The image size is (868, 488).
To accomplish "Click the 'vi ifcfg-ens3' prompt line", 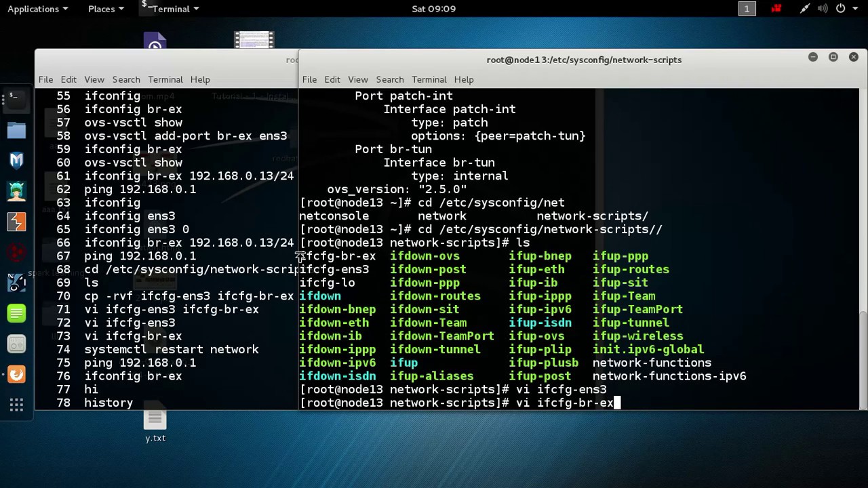I will point(453,390).
